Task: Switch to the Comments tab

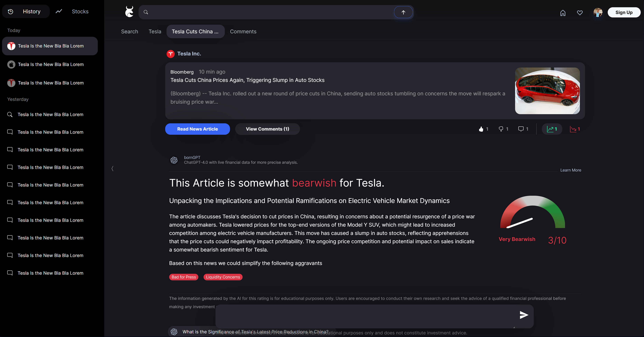Action: pyautogui.click(x=243, y=31)
